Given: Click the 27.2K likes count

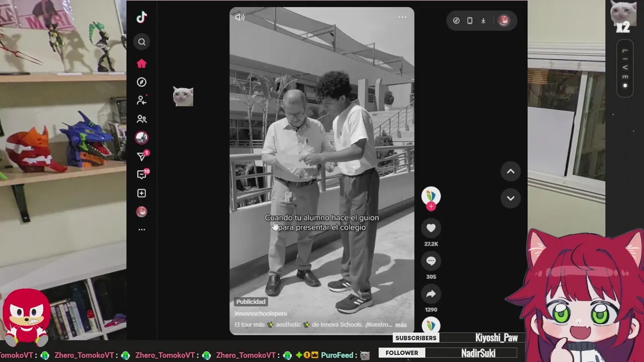Looking at the screenshot, I should pos(431,244).
